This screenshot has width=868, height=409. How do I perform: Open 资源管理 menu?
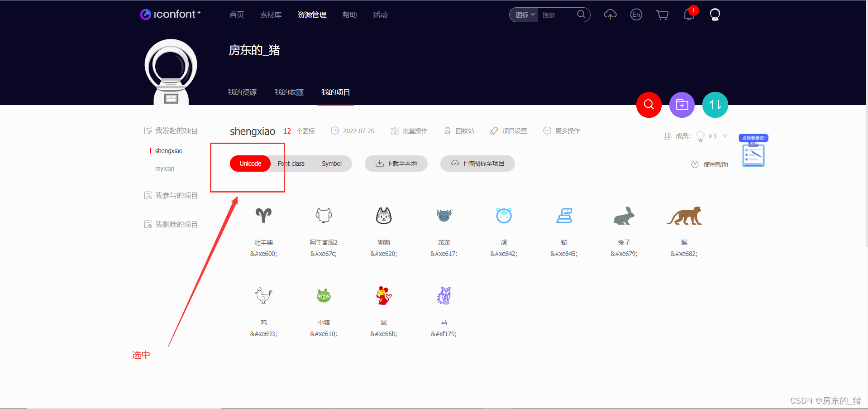pos(312,14)
